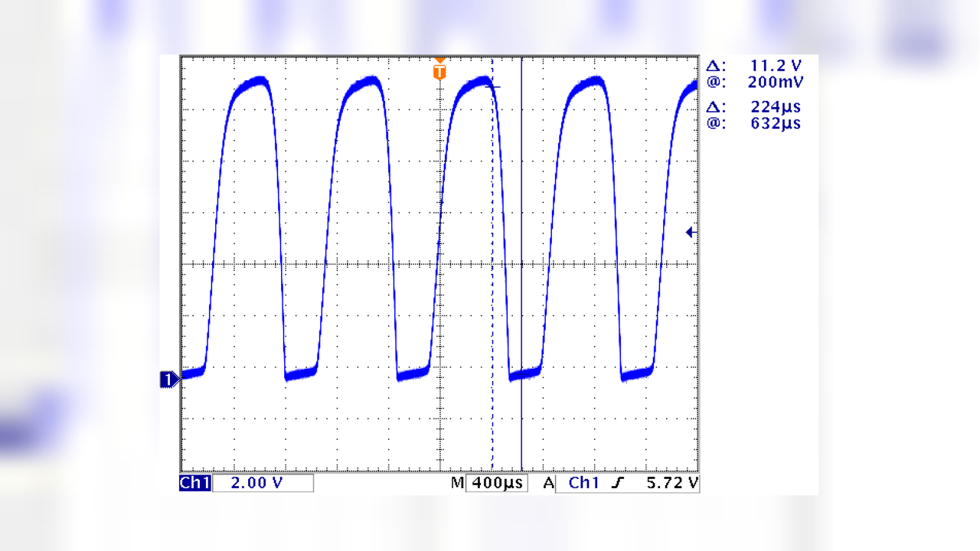The height and width of the screenshot is (551, 980).
Task: Click the rising edge trigger slope icon
Action: click(x=619, y=483)
